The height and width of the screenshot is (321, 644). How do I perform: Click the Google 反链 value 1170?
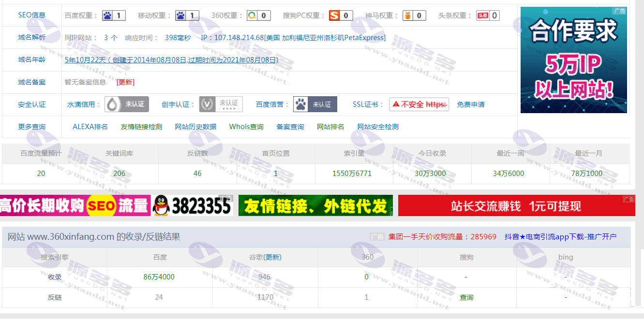click(x=265, y=297)
